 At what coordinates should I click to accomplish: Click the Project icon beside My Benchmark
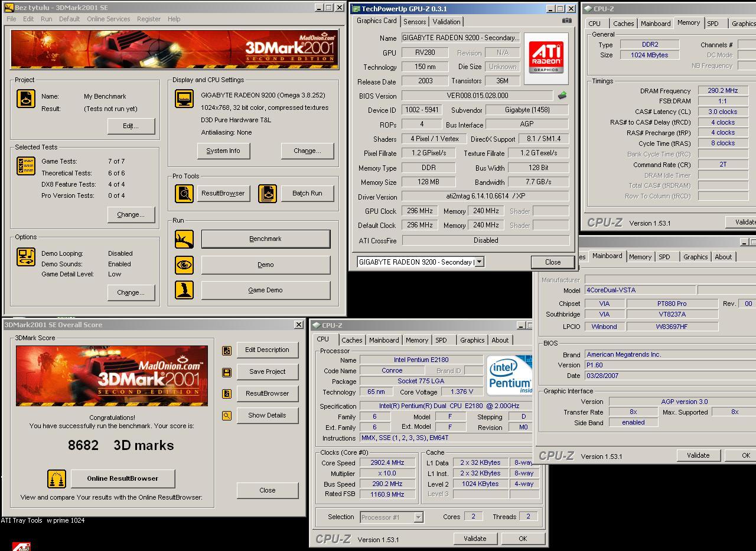click(x=25, y=98)
